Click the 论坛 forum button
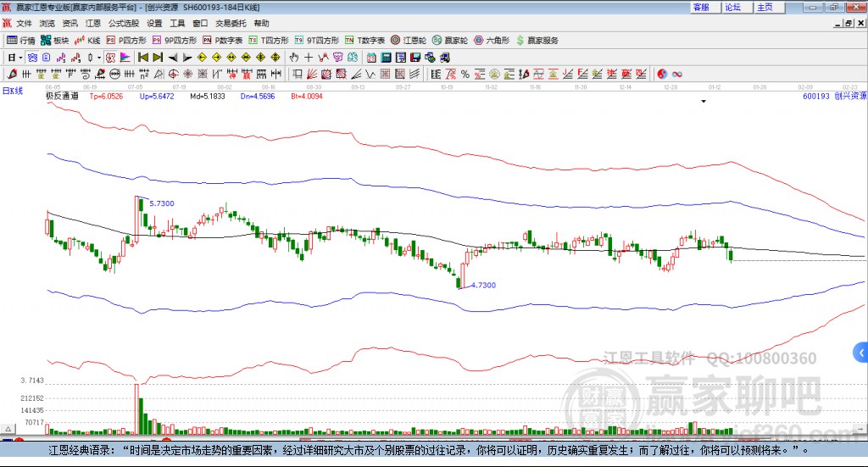The height and width of the screenshot is (467, 868). tap(732, 7)
